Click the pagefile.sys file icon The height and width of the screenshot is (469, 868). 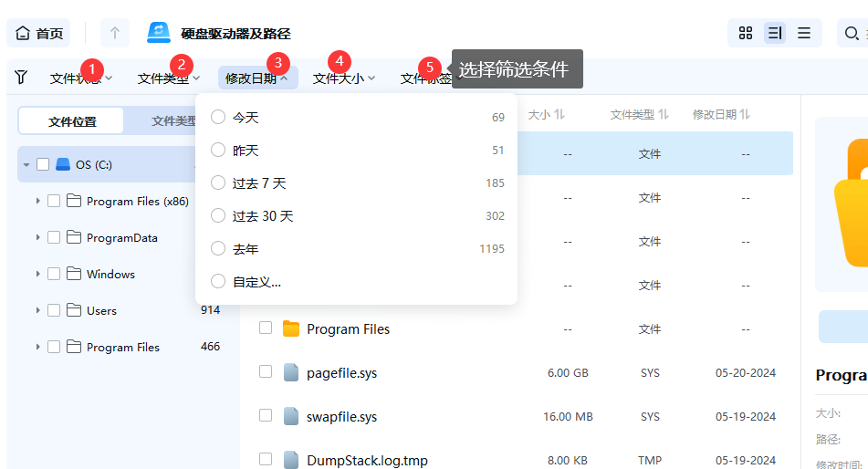(x=291, y=372)
